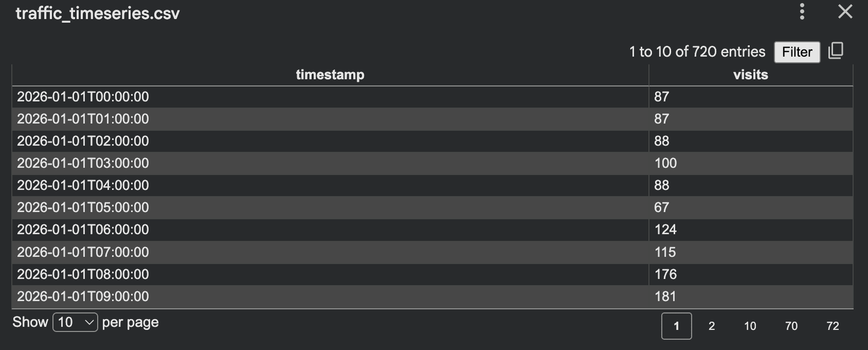Jump to page 10
This screenshot has height=350, width=868.
tap(750, 326)
